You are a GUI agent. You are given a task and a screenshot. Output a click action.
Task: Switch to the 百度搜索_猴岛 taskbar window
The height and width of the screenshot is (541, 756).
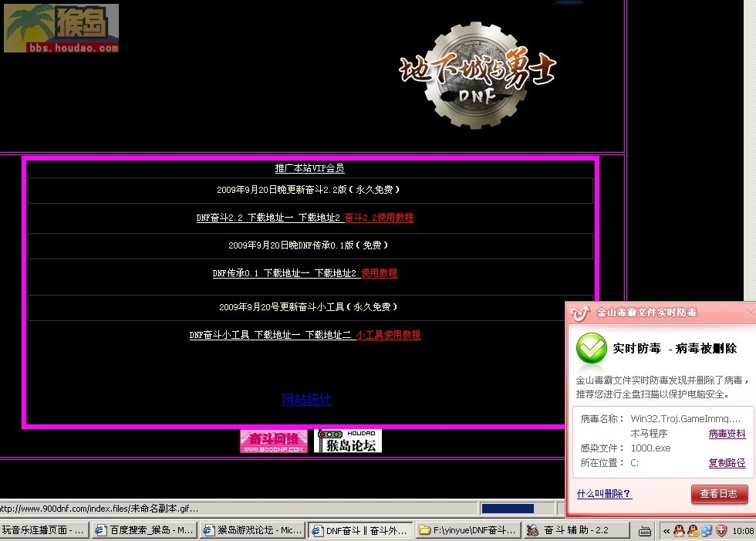click(x=143, y=530)
